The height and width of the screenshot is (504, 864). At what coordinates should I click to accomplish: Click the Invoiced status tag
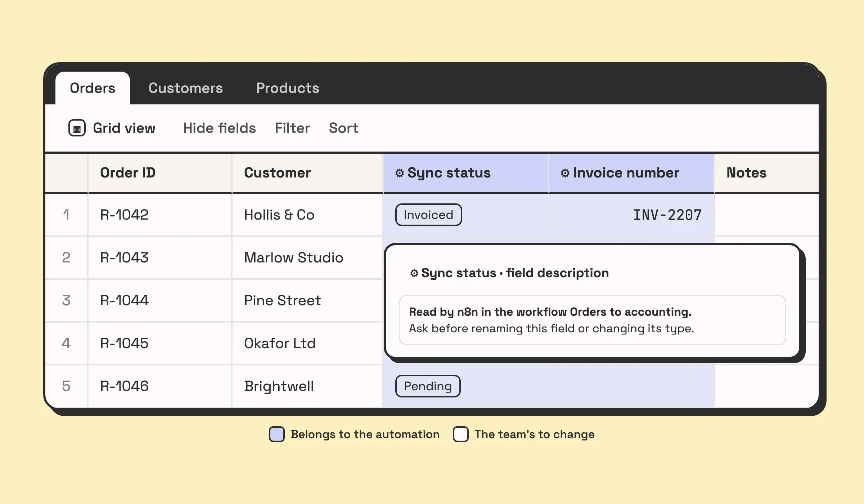(428, 215)
